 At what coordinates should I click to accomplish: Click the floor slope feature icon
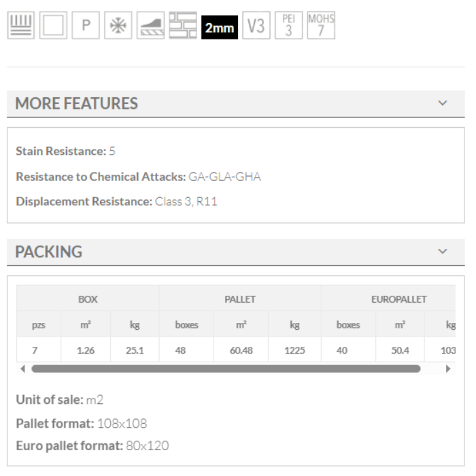(150, 27)
